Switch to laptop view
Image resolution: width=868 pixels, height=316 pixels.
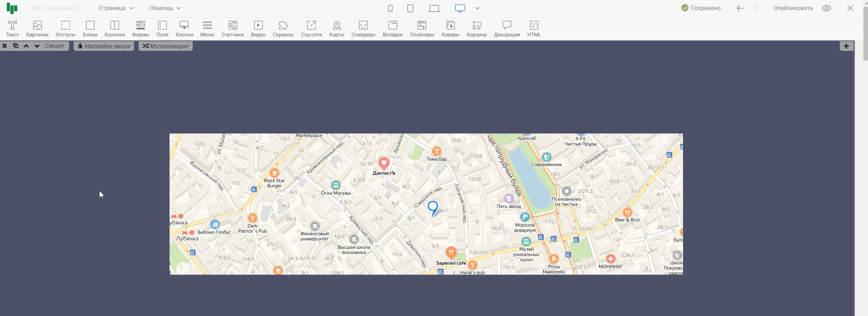434,8
